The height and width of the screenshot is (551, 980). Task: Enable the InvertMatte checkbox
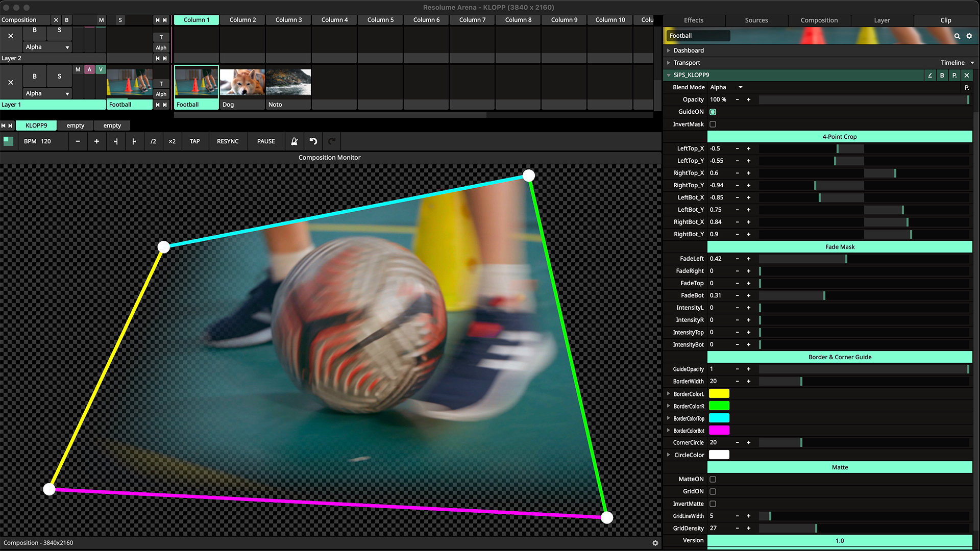[x=713, y=504]
